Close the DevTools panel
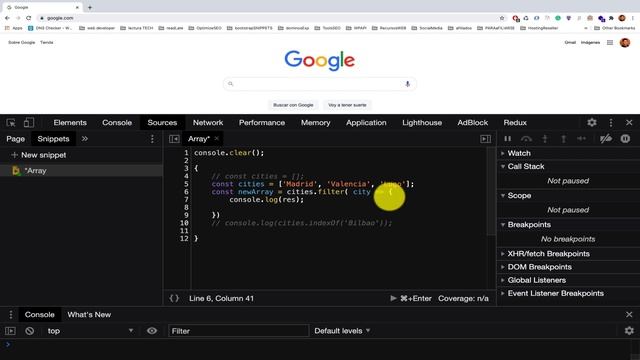Screen dimensions: 640x360 coord(629,122)
